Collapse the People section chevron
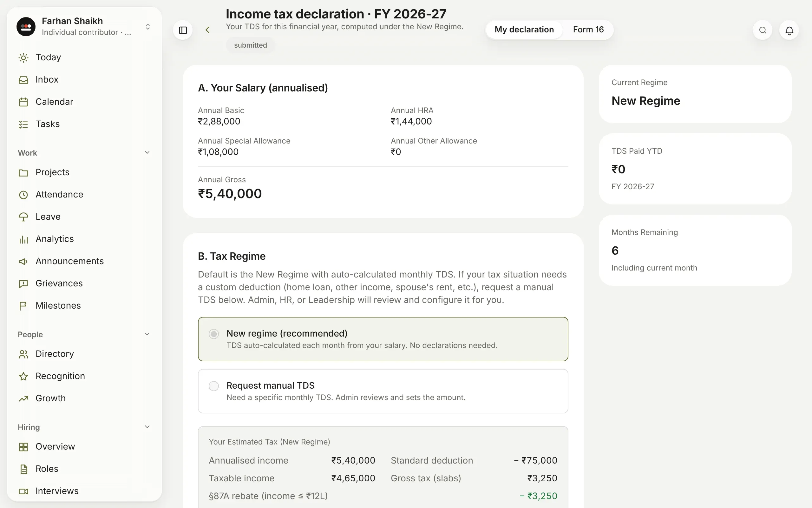 147,334
